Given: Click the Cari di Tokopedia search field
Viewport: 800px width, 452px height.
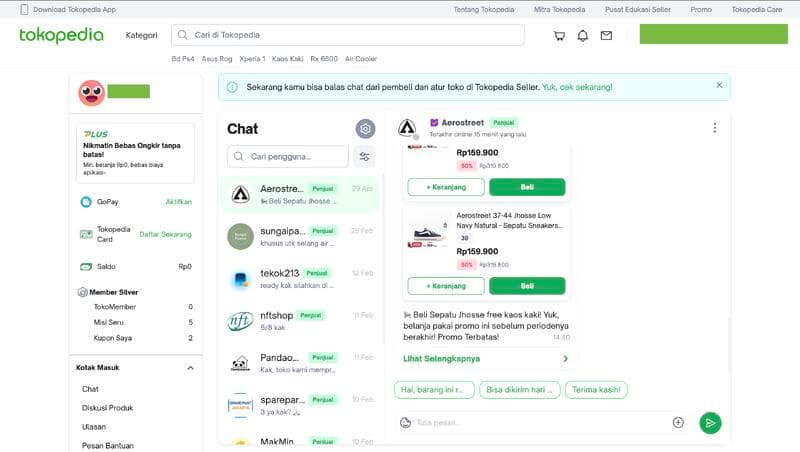Looking at the screenshot, I should [350, 35].
